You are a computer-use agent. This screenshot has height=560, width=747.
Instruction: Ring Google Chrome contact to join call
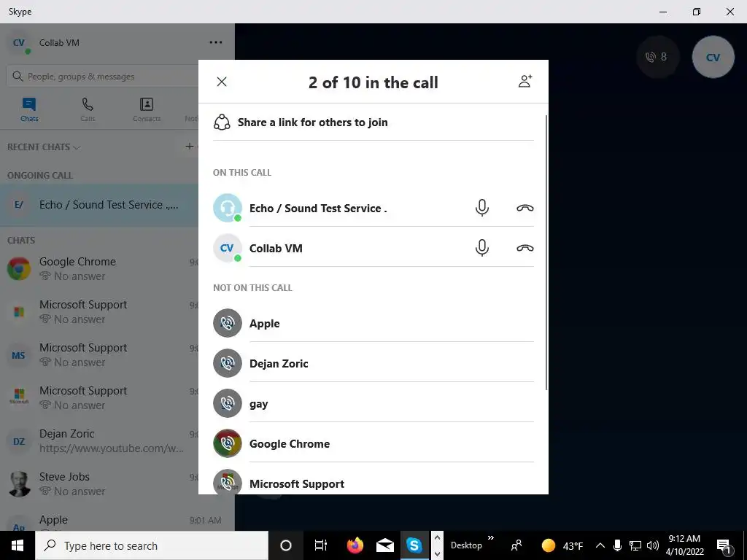pyautogui.click(x=228, y=443)
